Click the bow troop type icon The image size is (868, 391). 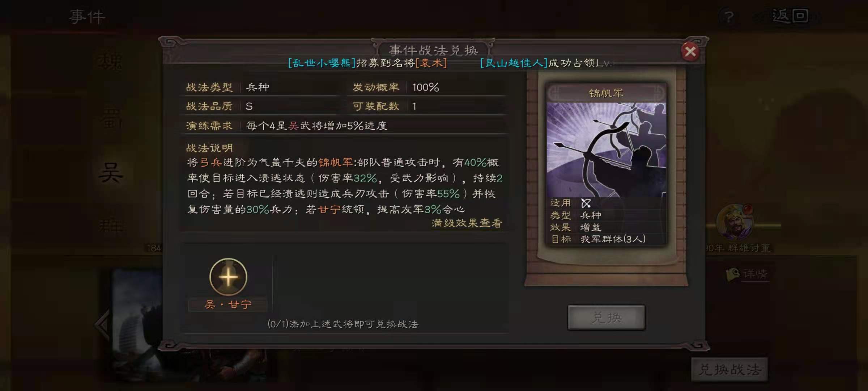(x=586, y=203)
